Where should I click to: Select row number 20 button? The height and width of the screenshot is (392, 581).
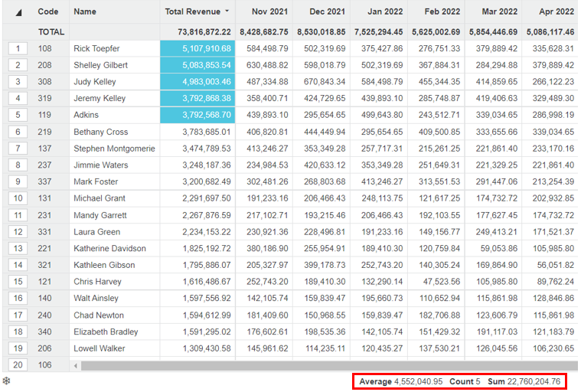(x=18, y=365)
